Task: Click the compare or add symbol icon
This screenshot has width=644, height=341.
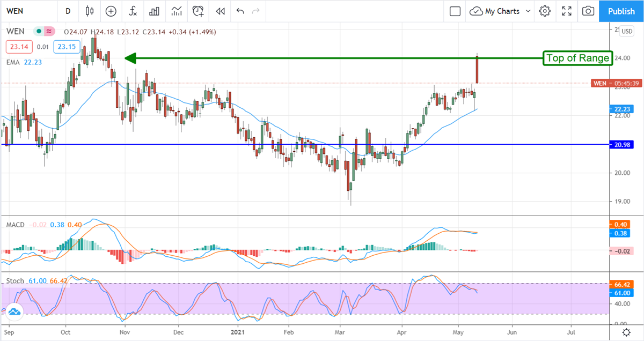Action: [x=111, y=11]
